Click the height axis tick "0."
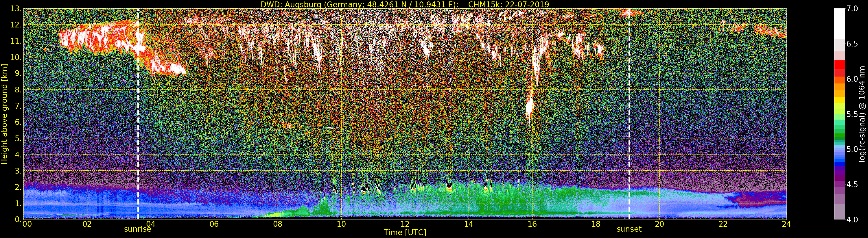The width and height of the screenshot is (868, 238). tap(18, 219)
